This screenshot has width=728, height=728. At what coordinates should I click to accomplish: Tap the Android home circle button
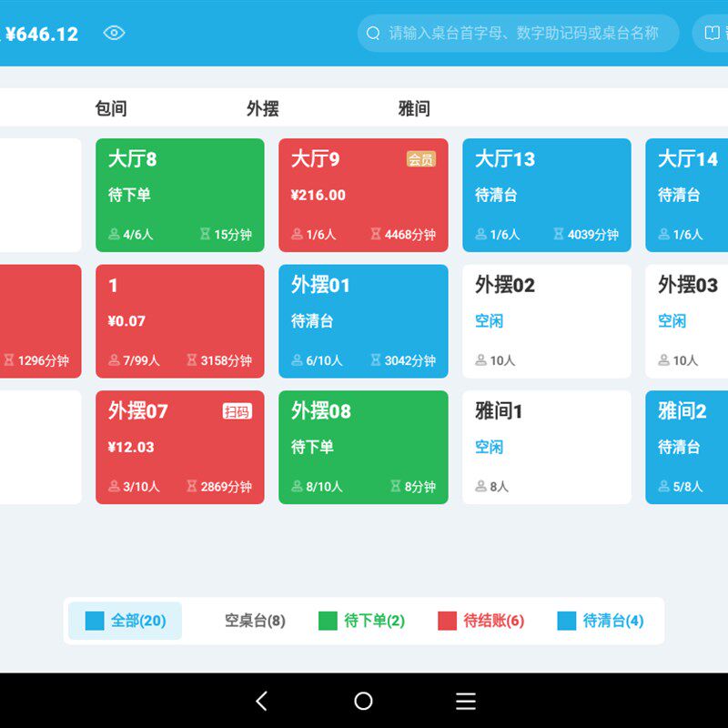pyautogui.click(x=363, y=701)
